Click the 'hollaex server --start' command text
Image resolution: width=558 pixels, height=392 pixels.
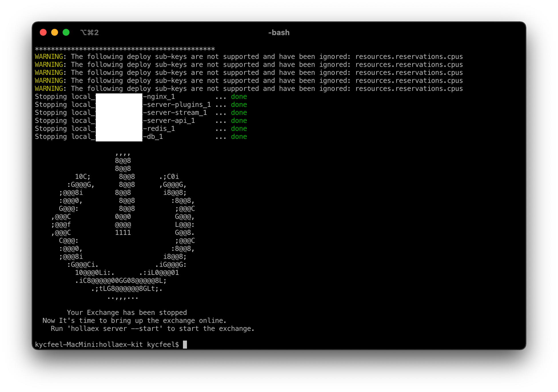[115, 329]
